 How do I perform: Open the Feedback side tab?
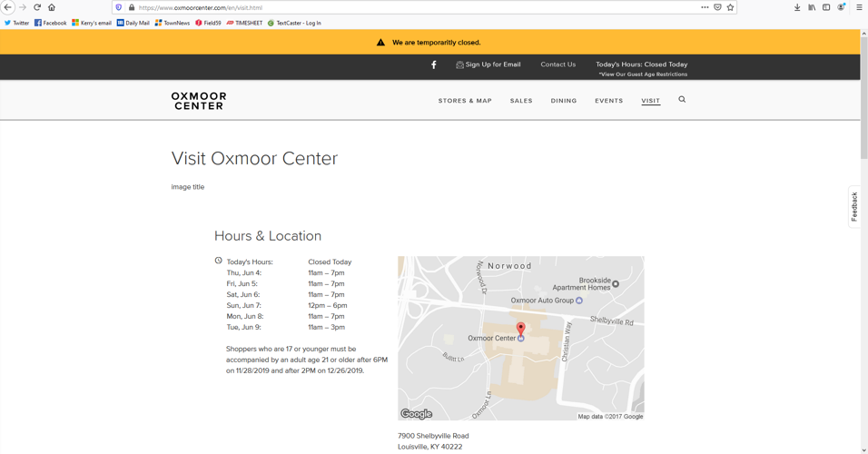click(854, 206)
